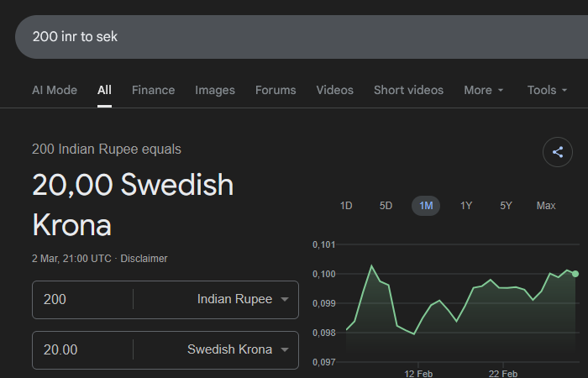Expand the Tools menu
Viewport: 588px width, 378px height.
(x=547, y=90)
